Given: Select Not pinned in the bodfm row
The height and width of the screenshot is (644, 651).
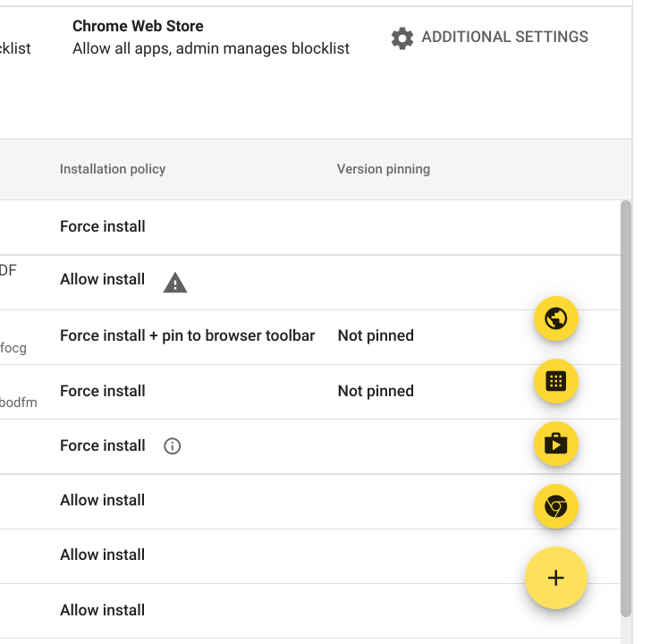Looking at the screenshot, I should (x=376, y=391).
